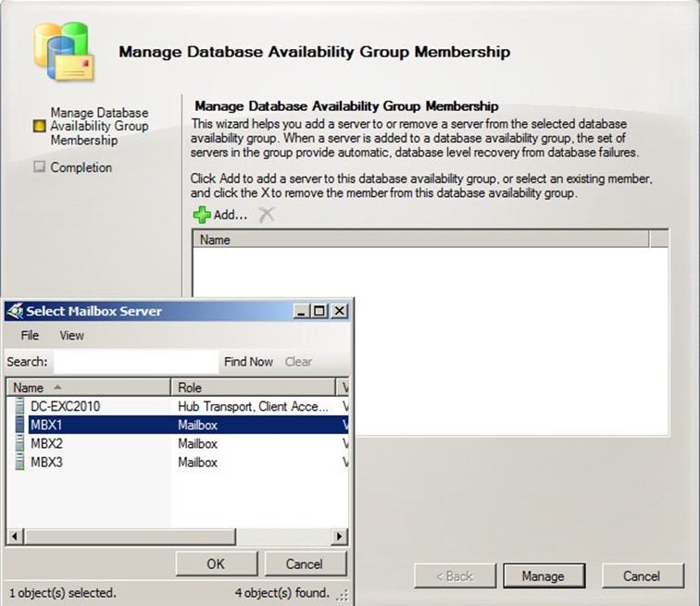The width and height of the screenshot is (700, 606).
Task: Select the DC-EXC2010 server row
Action: [178, 406]
